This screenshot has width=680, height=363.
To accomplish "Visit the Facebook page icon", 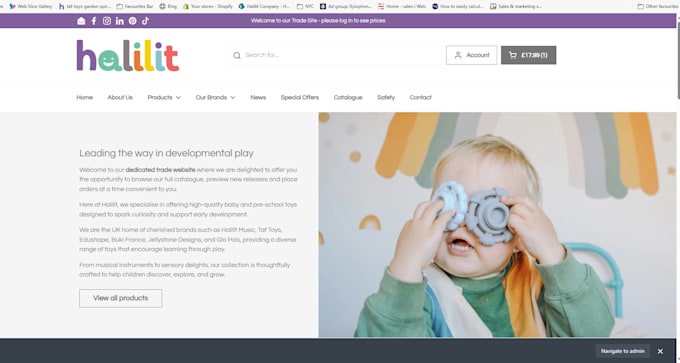I will pyautogui.click(x=94, y=21).
